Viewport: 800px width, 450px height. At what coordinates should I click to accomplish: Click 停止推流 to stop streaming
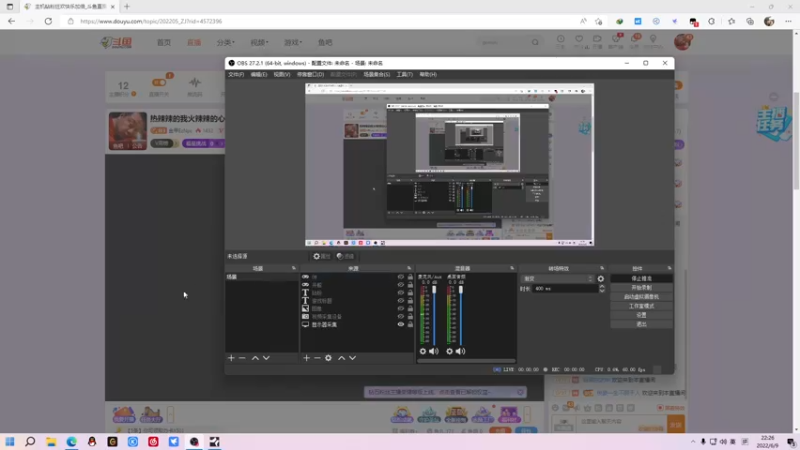pos(641,279)
